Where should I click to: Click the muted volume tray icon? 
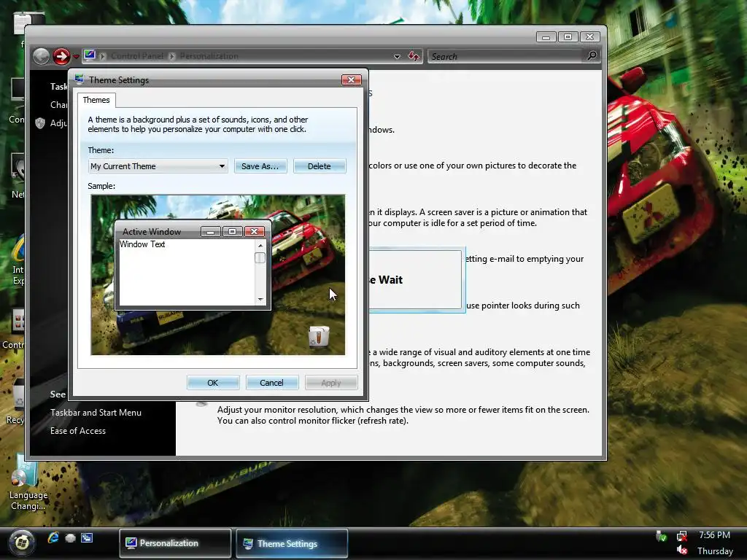(x=682, y=551)
